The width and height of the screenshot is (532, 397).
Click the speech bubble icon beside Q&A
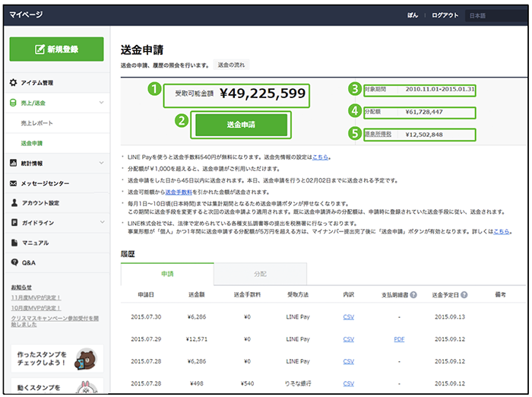(x=14, y=262)
